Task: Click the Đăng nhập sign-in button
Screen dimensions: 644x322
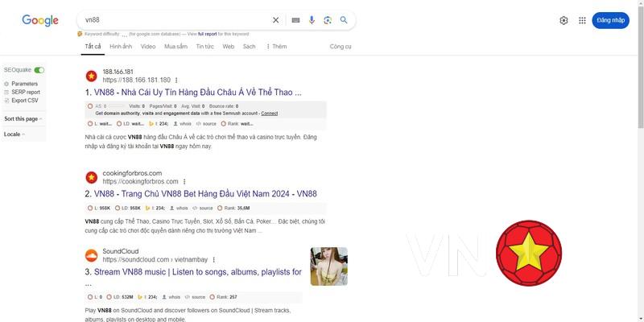Action: (x=610, y=20)
